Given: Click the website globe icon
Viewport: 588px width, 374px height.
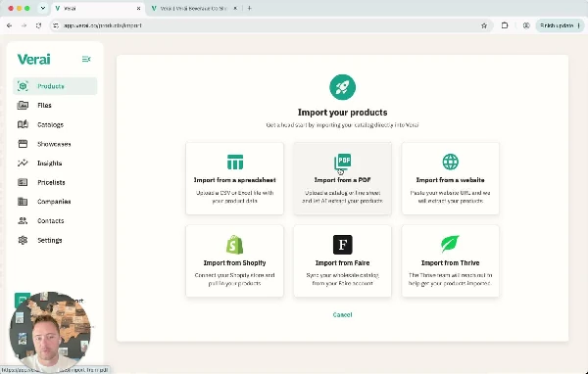Looking at the screenshot, I should [451, 162].
